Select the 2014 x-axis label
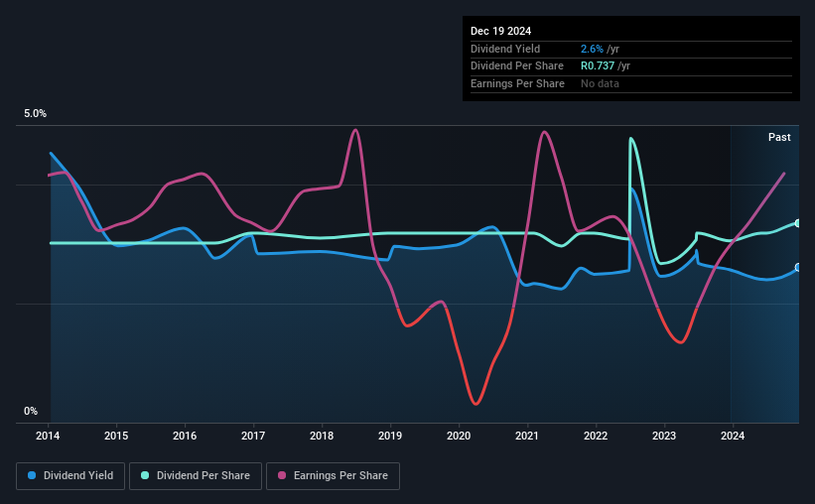The image size is (815, 504). tap(48, 436)
